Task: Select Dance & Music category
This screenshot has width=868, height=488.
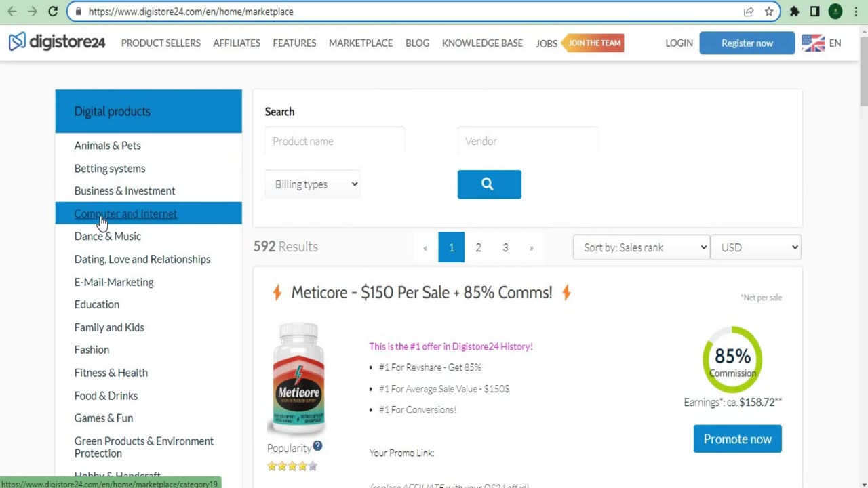Action: pos(108,237)
